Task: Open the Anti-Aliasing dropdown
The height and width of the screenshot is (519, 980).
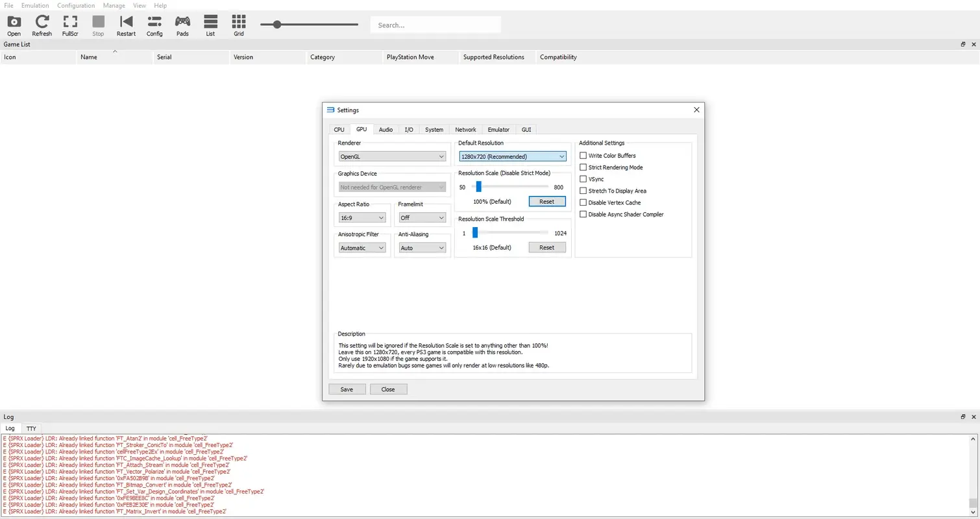Action: [x=422, y=247]
